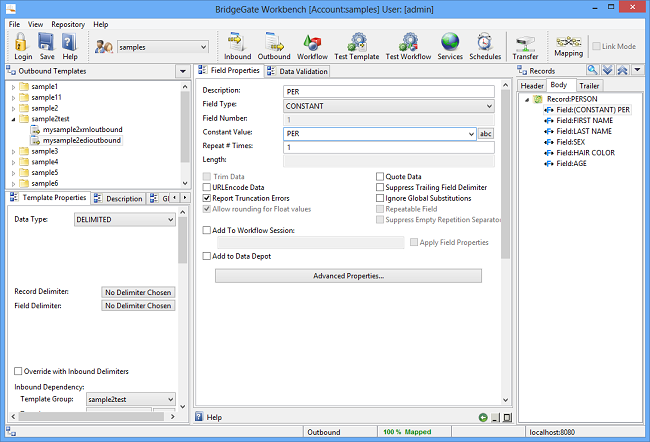Open the Field Type CONSTANT dropdown

[x=489, y=106]
